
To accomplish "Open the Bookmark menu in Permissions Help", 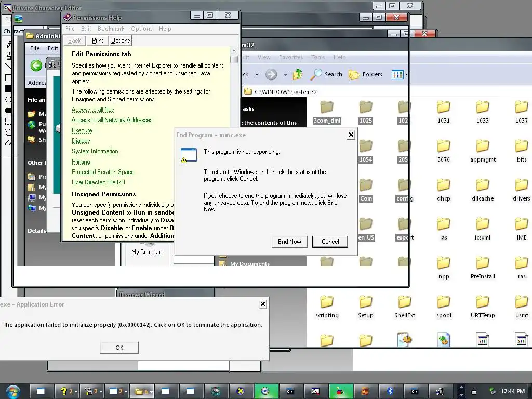I will pos(111,29).
